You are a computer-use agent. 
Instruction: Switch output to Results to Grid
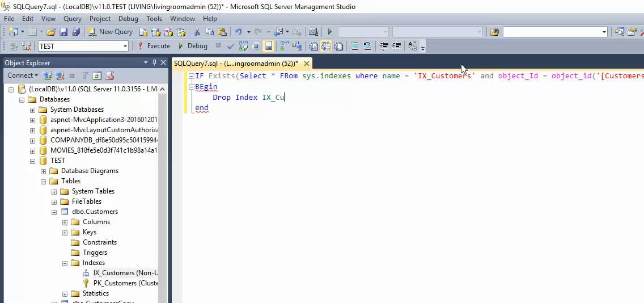point(326,46)
